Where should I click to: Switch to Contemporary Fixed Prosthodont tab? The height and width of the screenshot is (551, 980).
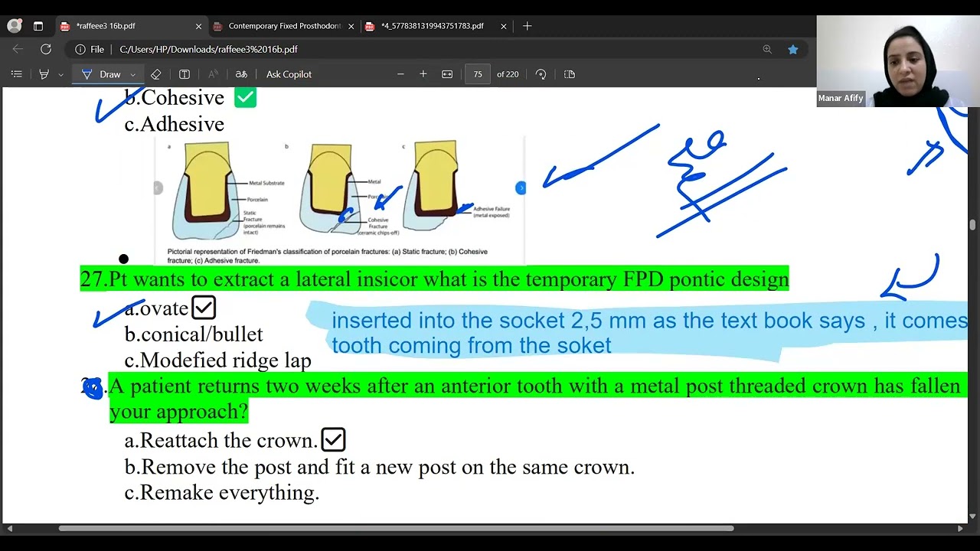(284, 26)
